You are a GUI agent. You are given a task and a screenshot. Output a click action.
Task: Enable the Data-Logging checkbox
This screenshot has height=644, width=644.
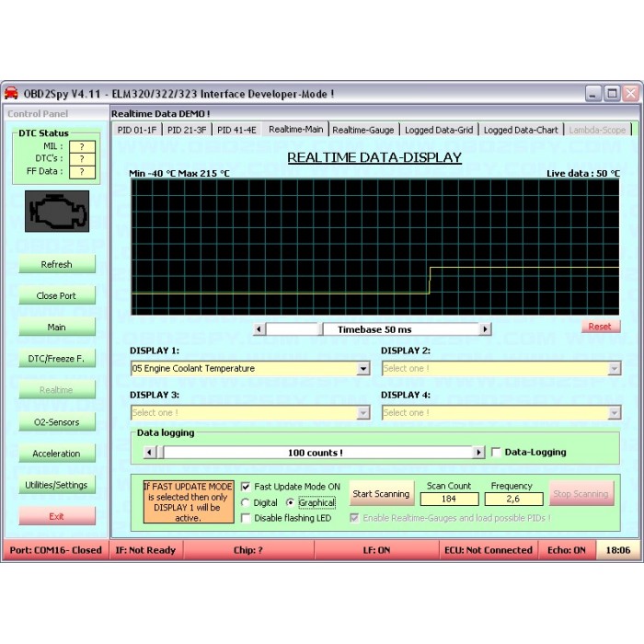click(x=497, y=453)
